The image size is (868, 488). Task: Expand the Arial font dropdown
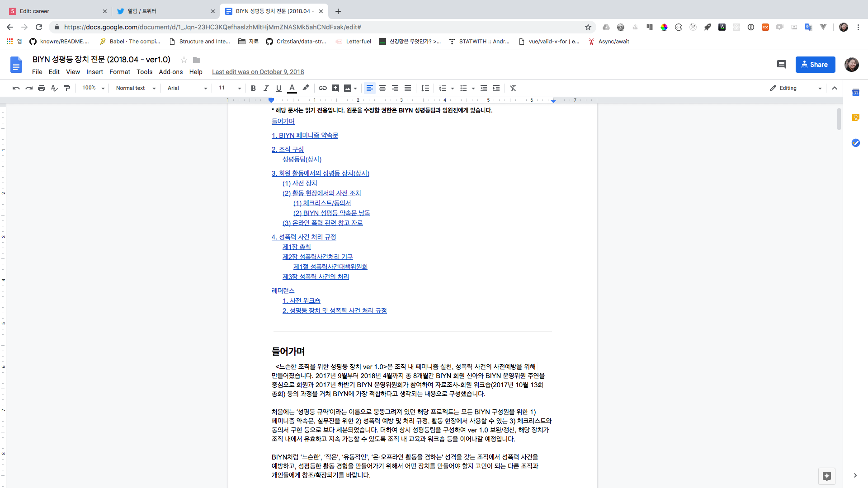[187, 88]
